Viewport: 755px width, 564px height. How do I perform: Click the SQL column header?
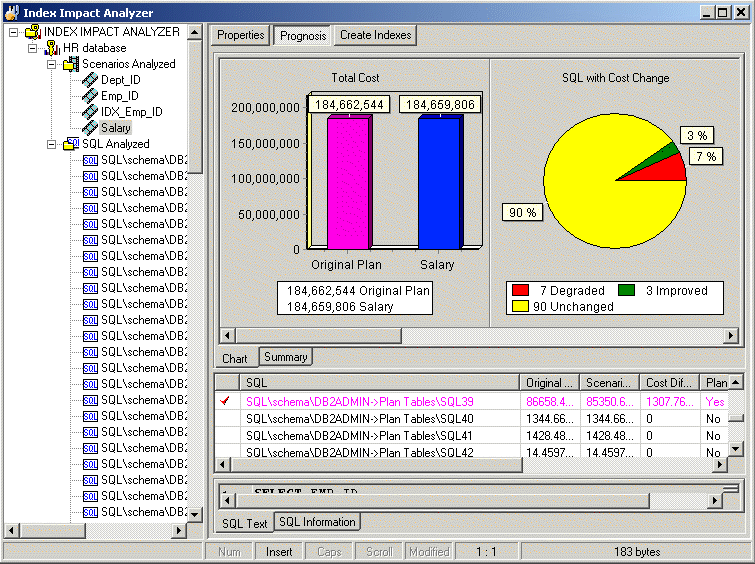pyautogui.click(x=380, y=383)
